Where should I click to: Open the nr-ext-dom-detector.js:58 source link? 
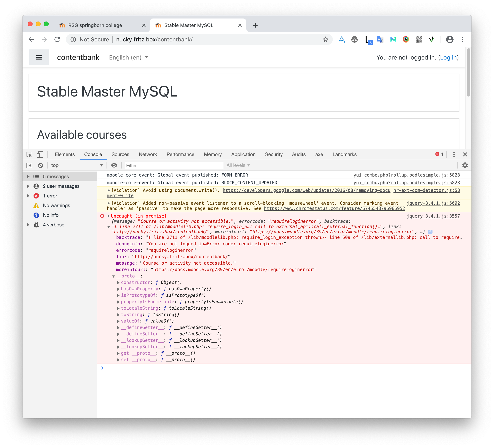[x=427, y=190]
